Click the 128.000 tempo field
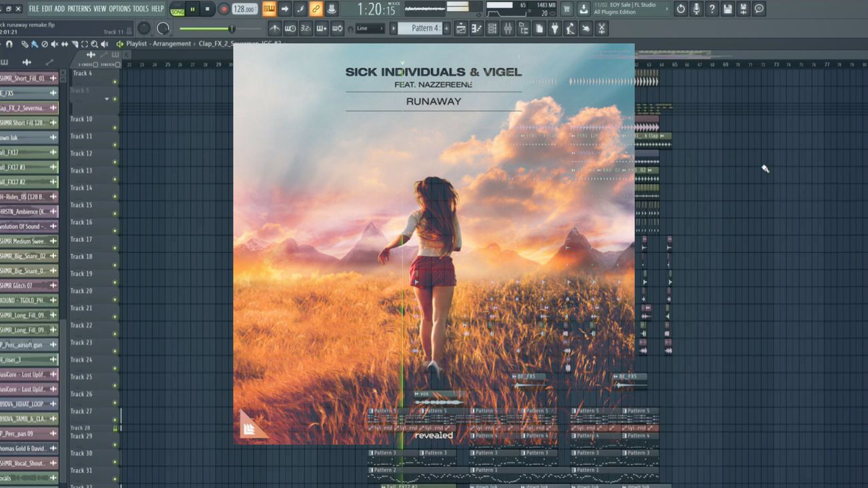The image size is (868, 488). 245,9
